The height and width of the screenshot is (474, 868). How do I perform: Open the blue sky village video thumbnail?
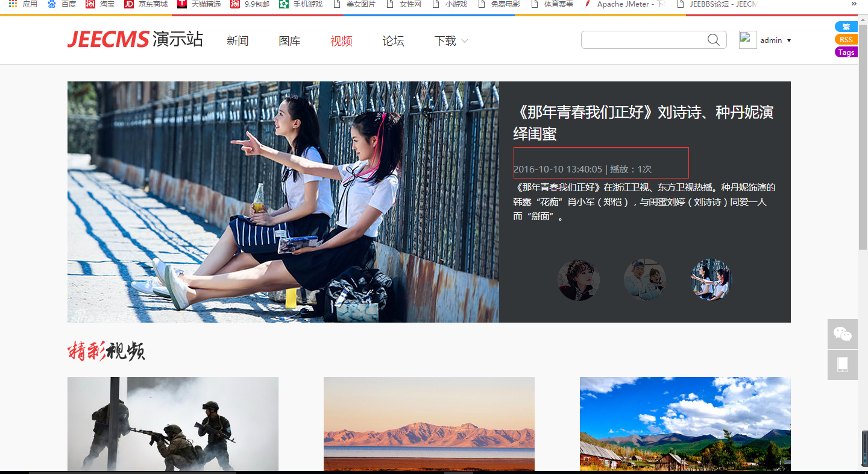point(685,424)
